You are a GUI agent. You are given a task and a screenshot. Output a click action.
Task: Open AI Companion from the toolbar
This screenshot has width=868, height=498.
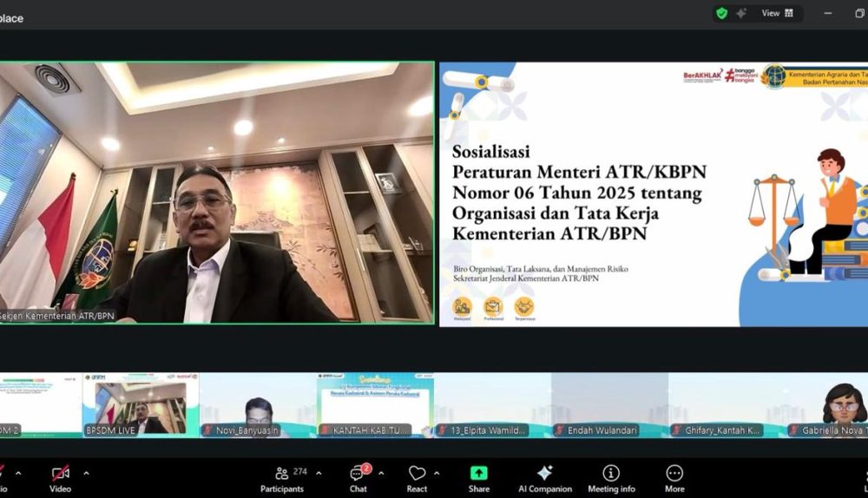544,478
